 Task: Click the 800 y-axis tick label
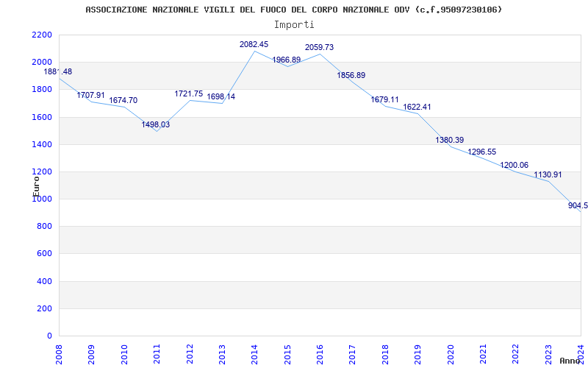(45, 227)
